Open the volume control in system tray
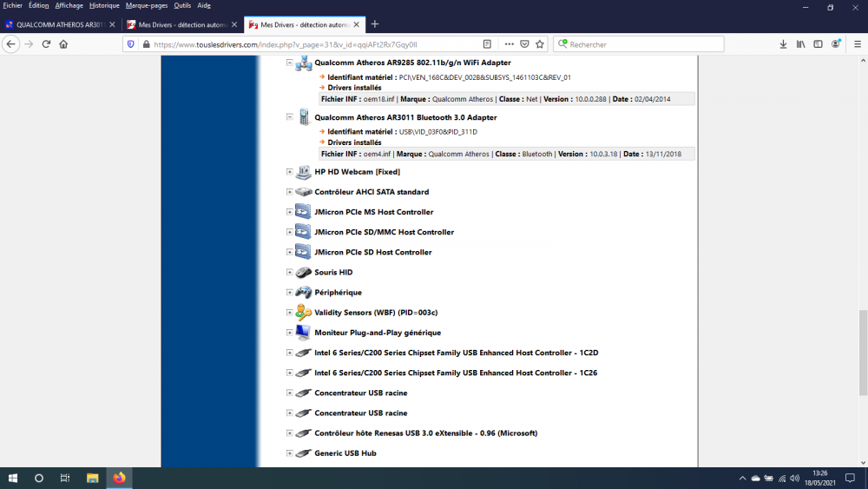 [795, 478]
